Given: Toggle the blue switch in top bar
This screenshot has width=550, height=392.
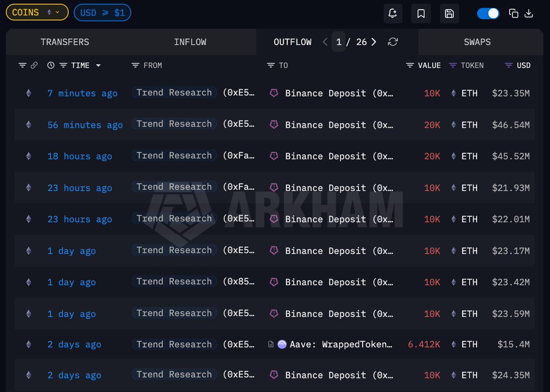Looking at the screenshot, I should (488, 13).
